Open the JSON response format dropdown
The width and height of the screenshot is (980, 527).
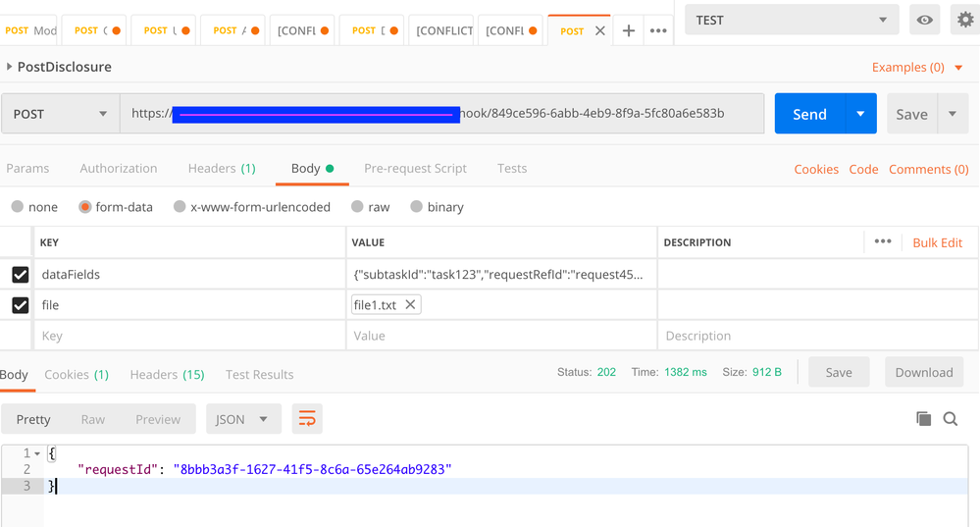243,419
